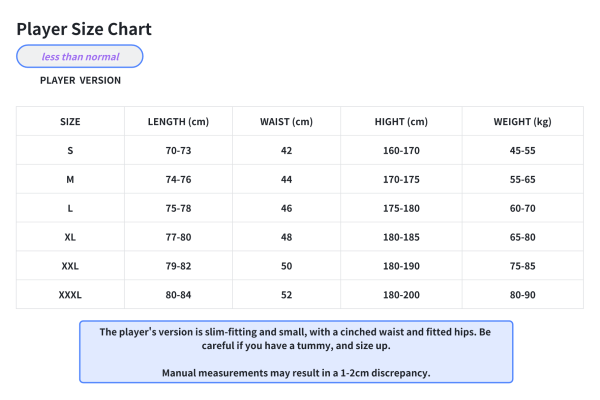Click the HIGHT (cm) column header
Image resolution: width=600 pixels, height=400 pixels.
(x=401, y=122)
